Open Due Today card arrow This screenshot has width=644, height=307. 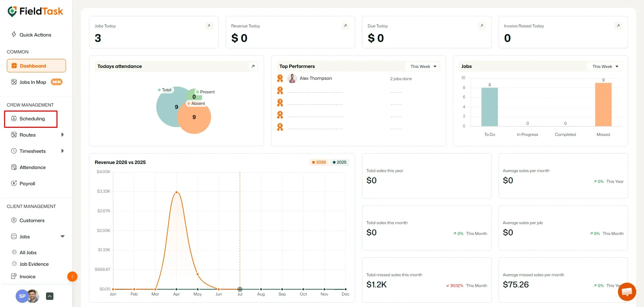482,26
